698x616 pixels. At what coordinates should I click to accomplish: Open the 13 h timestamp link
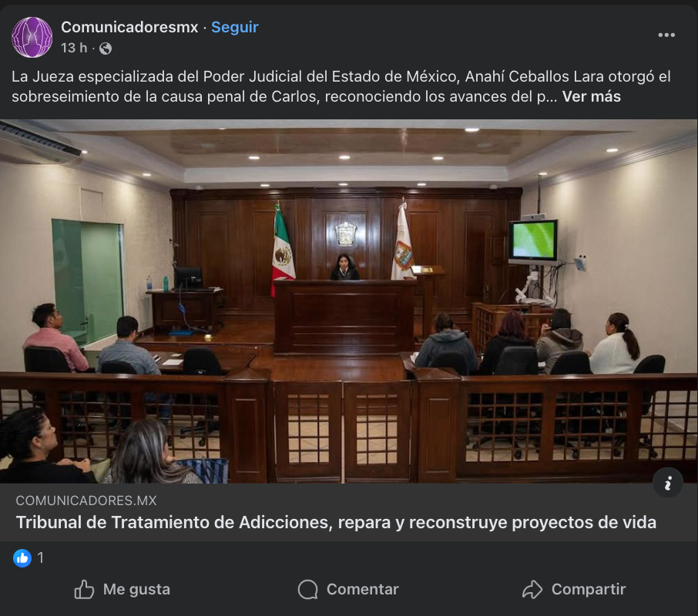click(74, 48)
